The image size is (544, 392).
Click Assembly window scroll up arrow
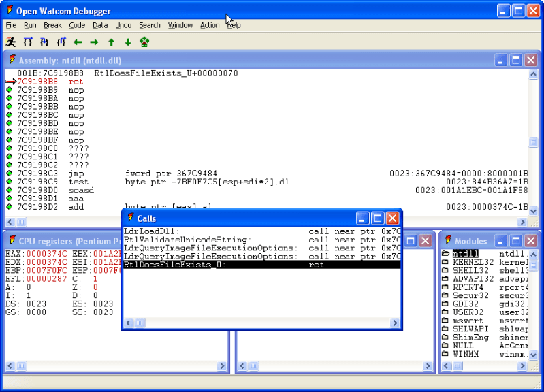(533, 74)
